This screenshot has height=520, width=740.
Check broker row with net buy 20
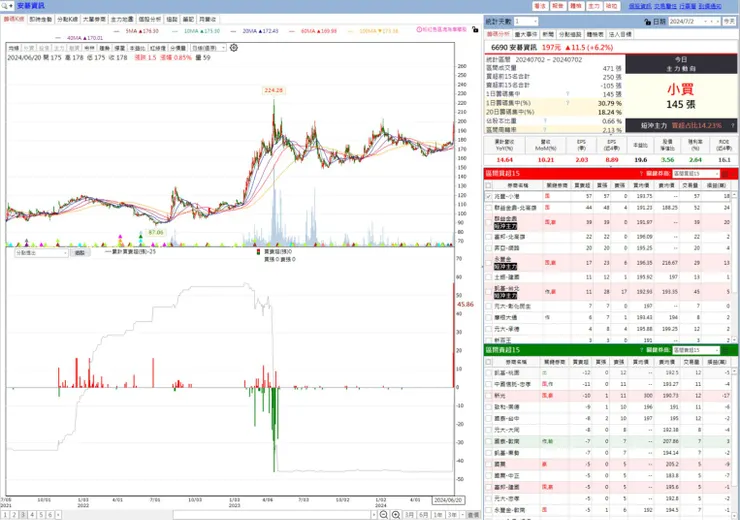[x=489, y=248]
